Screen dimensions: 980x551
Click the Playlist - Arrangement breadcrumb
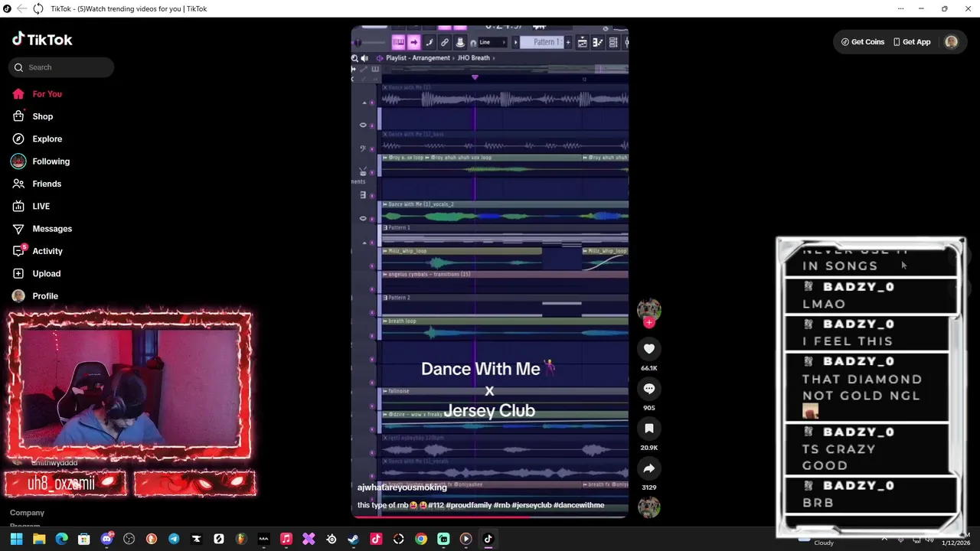[x=417, y=58]
